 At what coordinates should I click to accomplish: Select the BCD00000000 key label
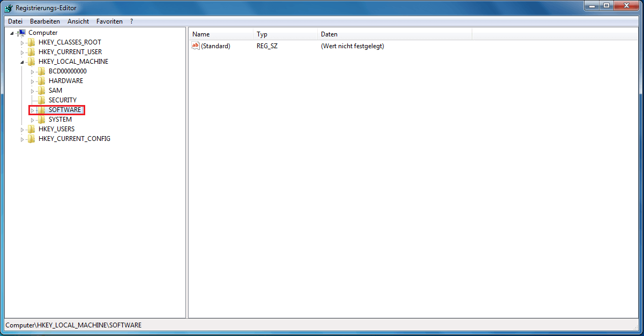point(68,71)
